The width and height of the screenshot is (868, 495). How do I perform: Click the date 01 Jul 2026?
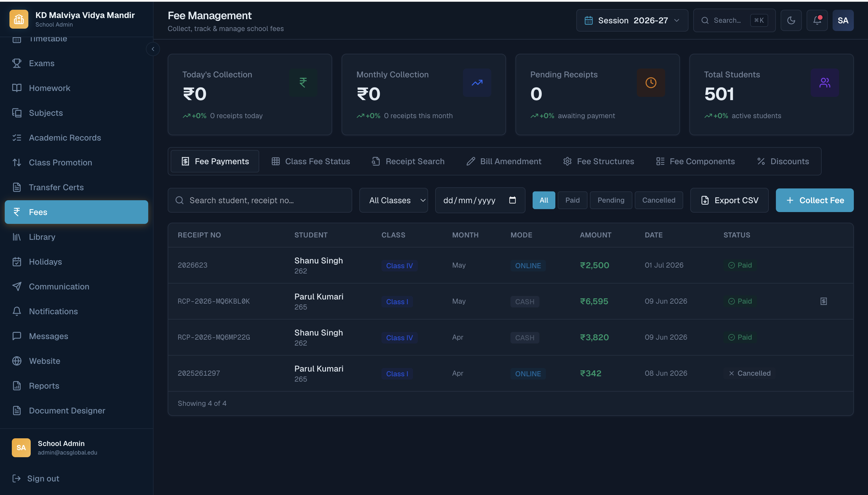[664, 265]
